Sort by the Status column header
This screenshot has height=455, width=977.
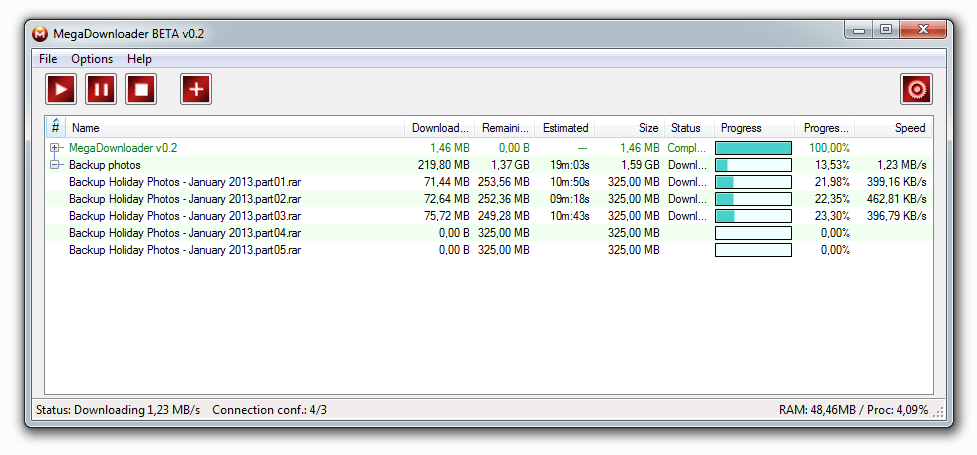(x=689, y=127)
